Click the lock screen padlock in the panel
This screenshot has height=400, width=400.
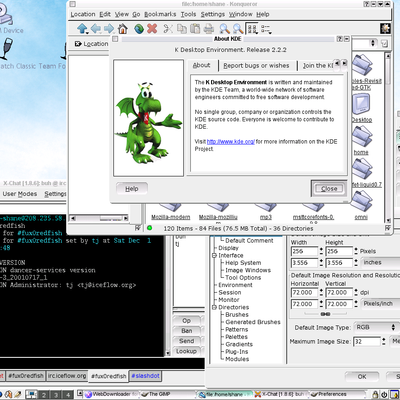pyautogui.click(x=375, y=394)
